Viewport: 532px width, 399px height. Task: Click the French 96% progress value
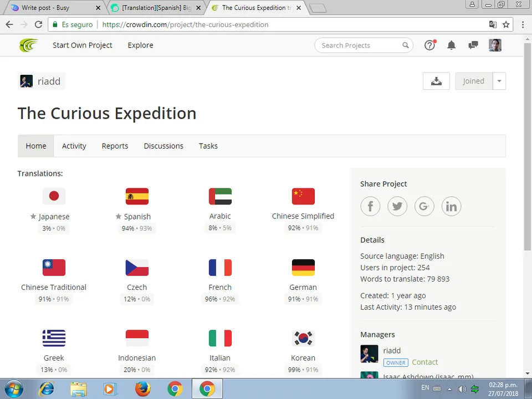coord(211,299)
